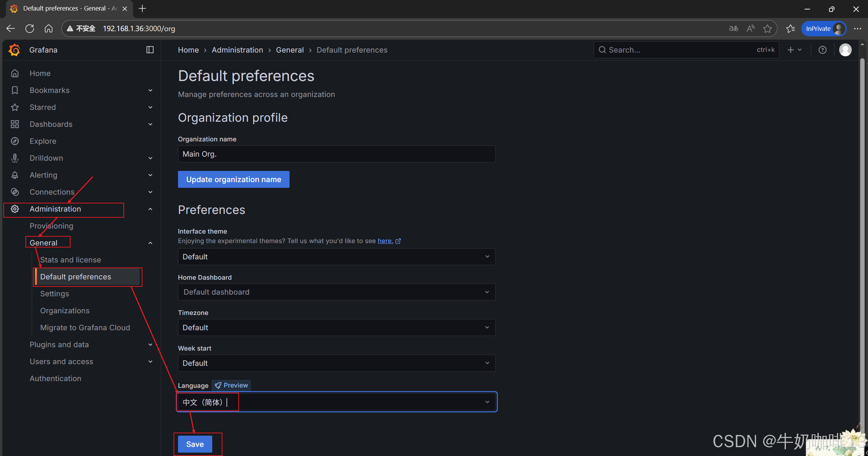Open the Home Dashboard dropdown
This screenshot has width=868, height=456.
tap(336, 292)
